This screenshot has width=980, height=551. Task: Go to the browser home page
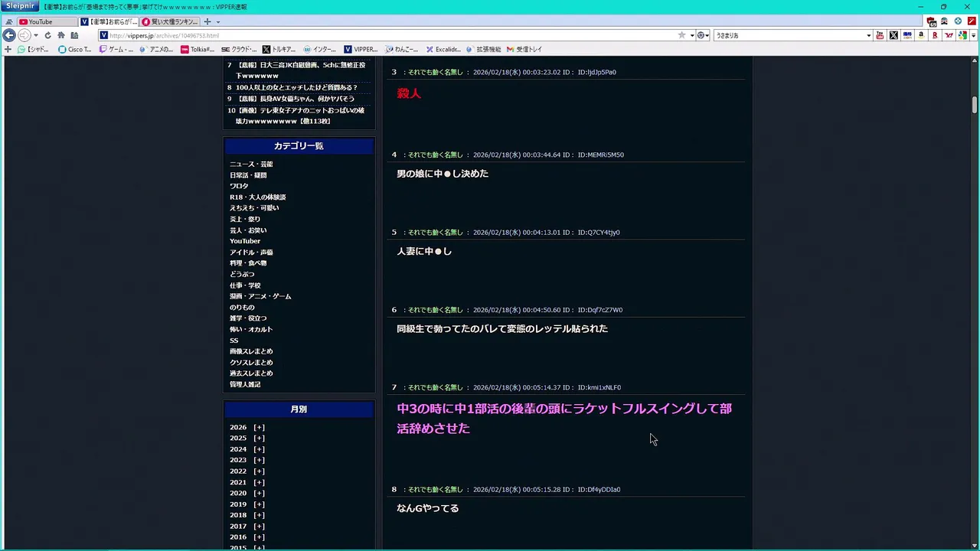click(61, 35)
